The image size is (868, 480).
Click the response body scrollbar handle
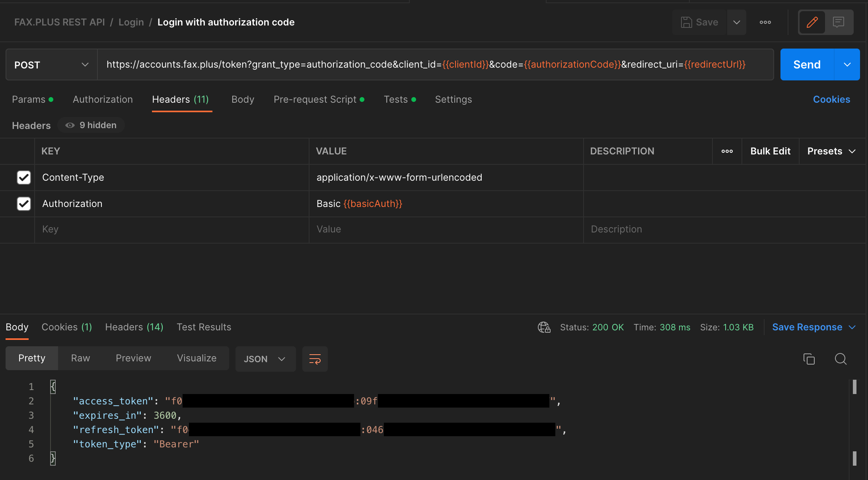coord(854,387)
